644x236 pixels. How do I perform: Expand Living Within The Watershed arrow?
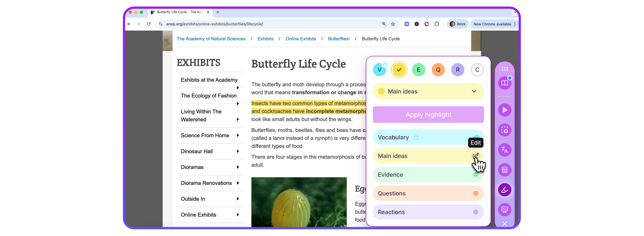pyautogui.click(x=238, y=119)
